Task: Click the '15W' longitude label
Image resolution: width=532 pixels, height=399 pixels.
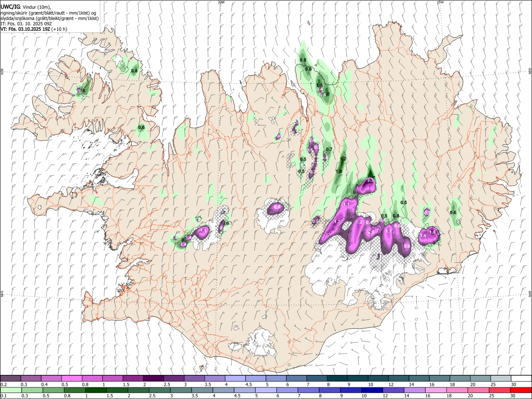Action: pyautogui.click(x=440, y=2)
